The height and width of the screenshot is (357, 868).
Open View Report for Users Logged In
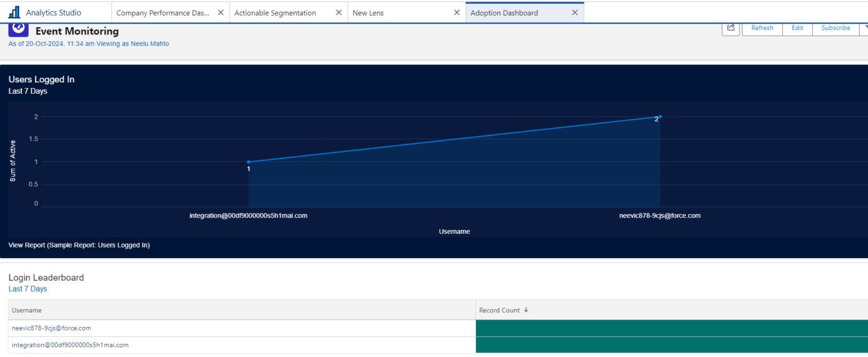pos(79,245)
